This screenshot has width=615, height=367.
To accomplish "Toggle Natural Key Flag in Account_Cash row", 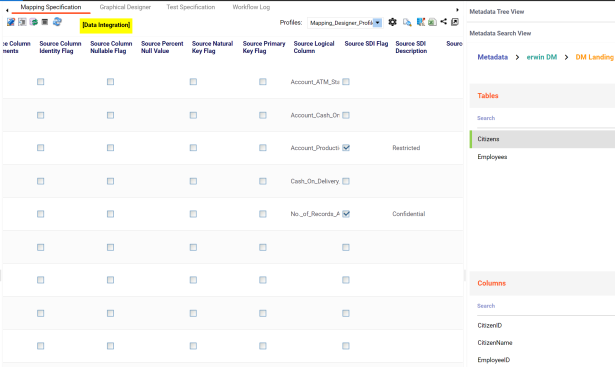I will click(x=193, y=115).
